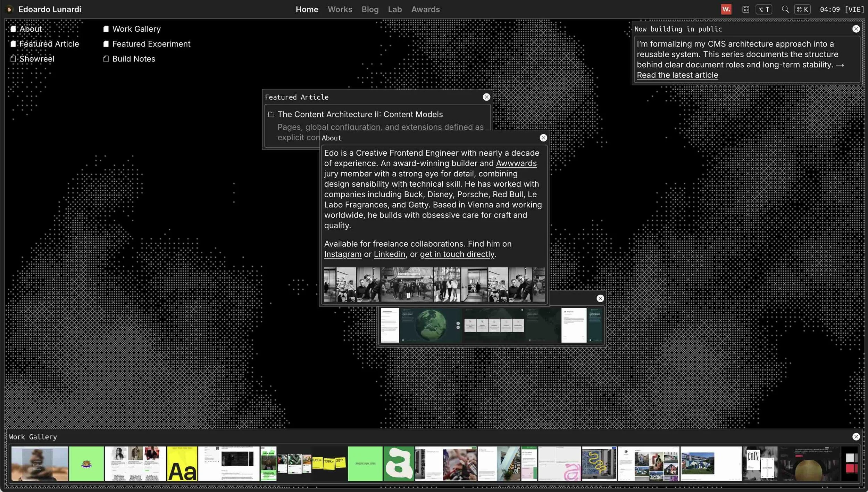Viewport: 868px width, 492px height.
Task: Click the dotted grid texture icon
Action: 745,9
